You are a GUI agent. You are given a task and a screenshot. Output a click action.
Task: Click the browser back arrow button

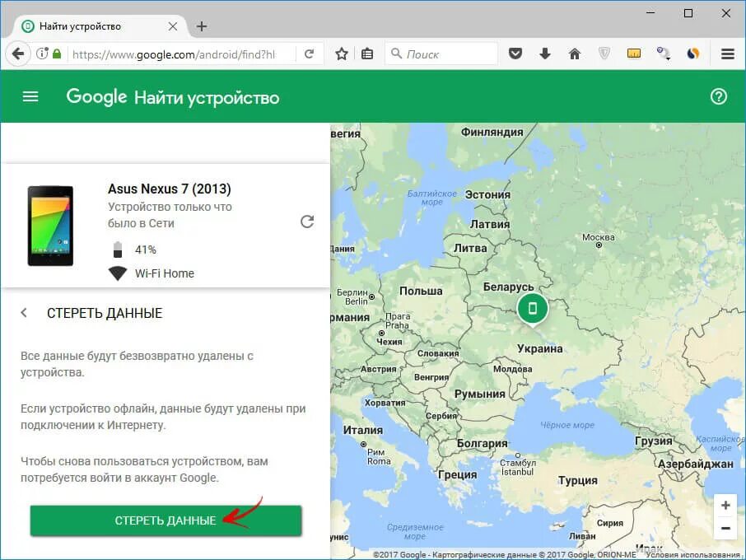[x=18, y=54]
